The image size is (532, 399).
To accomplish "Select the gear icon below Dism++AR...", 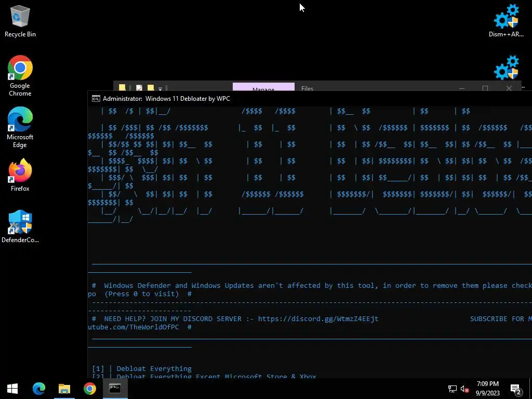I will (x=506, y=68).
